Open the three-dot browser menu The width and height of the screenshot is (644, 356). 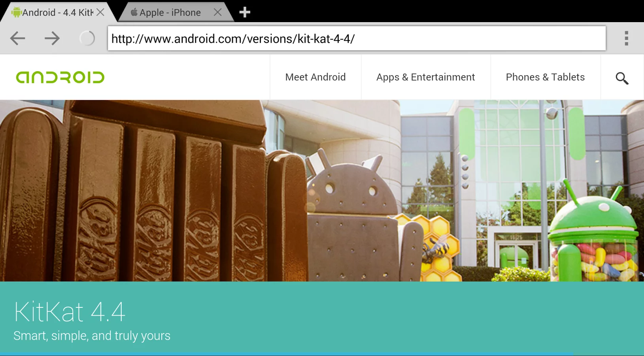(626, 38)
